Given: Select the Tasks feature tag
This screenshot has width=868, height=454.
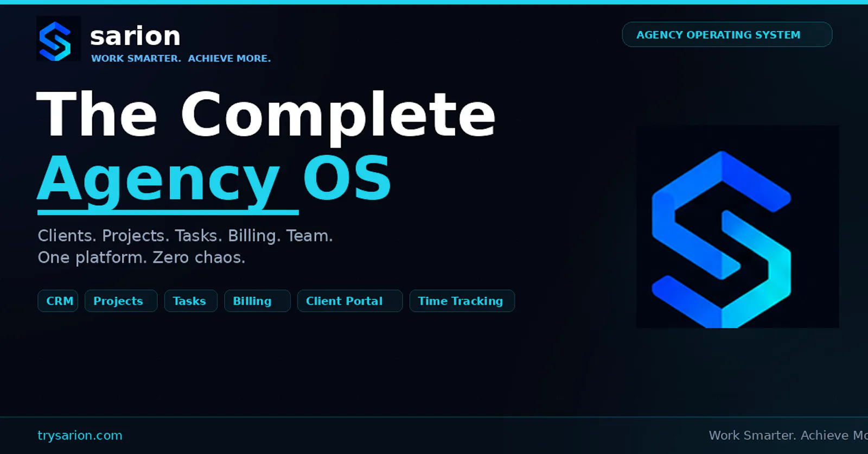Looking at the screenshot, I should (x=191, y=301).
